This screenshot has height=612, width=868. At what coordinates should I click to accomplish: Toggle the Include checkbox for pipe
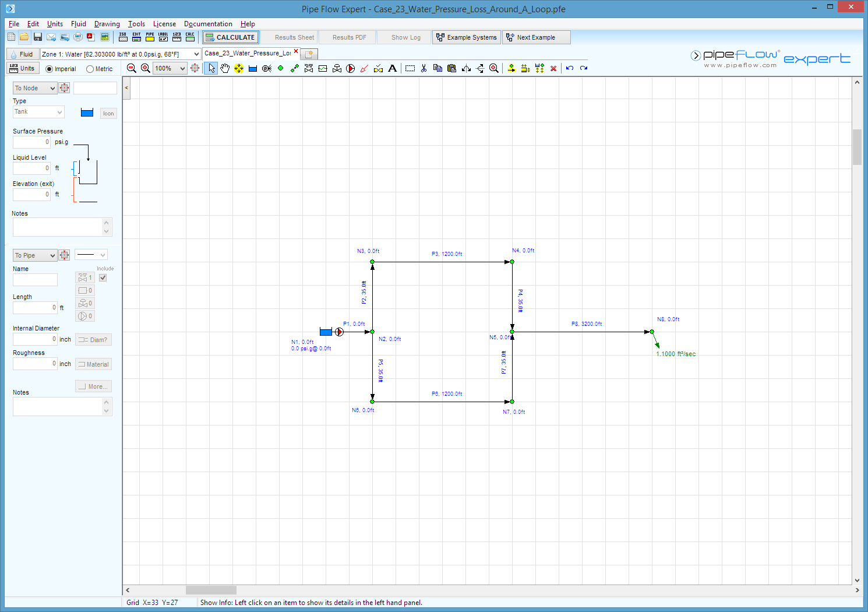[103, 278]
